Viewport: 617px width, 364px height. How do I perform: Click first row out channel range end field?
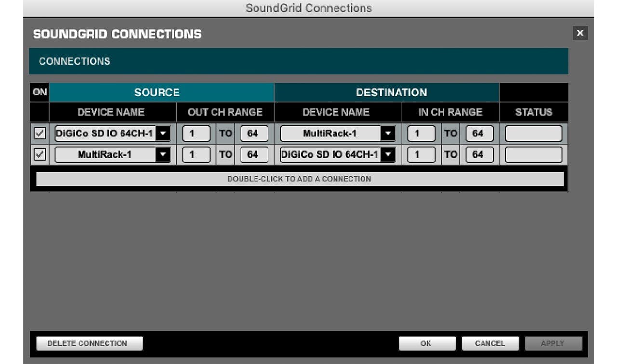coord(254,134)
